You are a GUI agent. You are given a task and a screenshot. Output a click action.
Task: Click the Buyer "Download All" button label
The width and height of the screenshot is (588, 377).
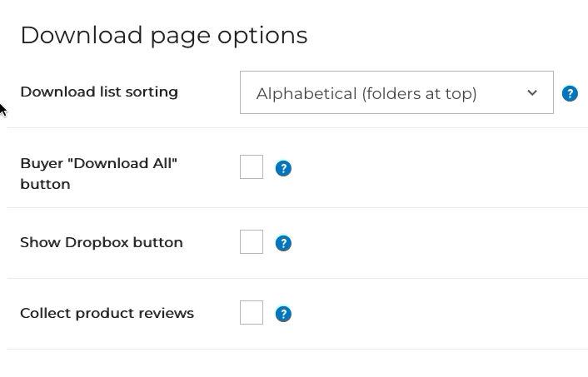coord(98,173)
